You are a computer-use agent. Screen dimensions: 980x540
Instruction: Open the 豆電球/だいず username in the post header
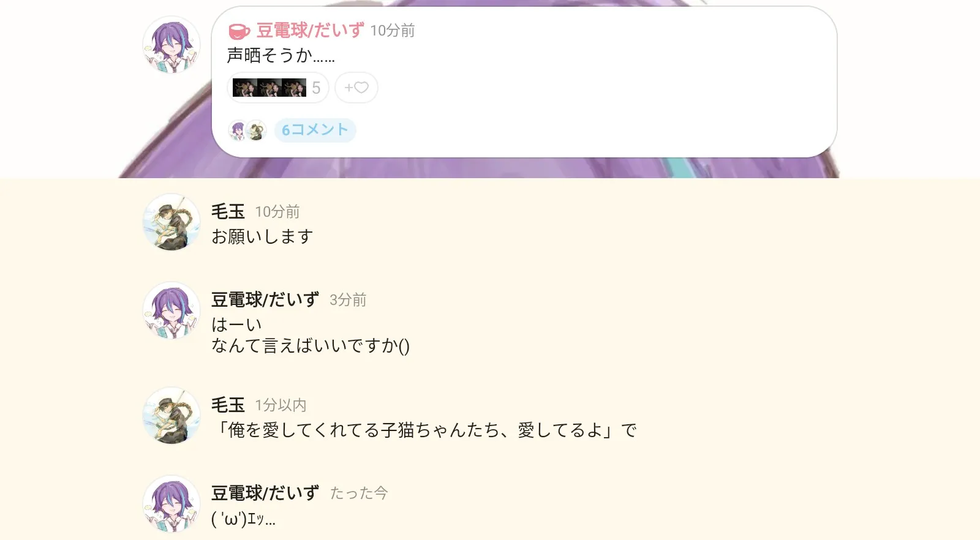coord(310,30)
